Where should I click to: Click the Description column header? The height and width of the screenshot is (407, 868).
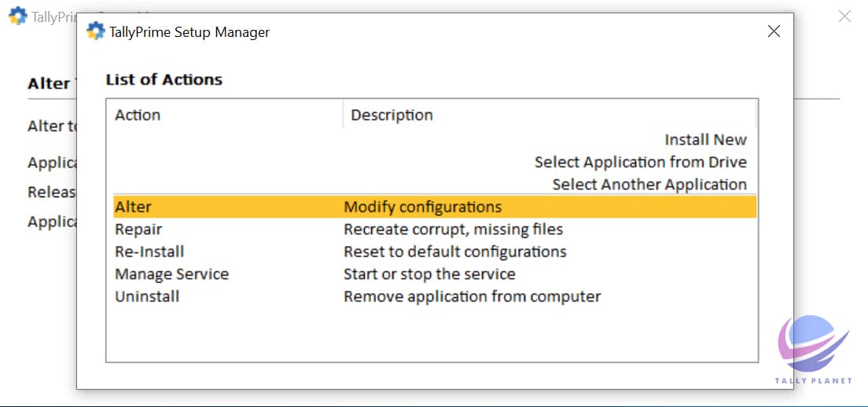click(x=392, y=115)
